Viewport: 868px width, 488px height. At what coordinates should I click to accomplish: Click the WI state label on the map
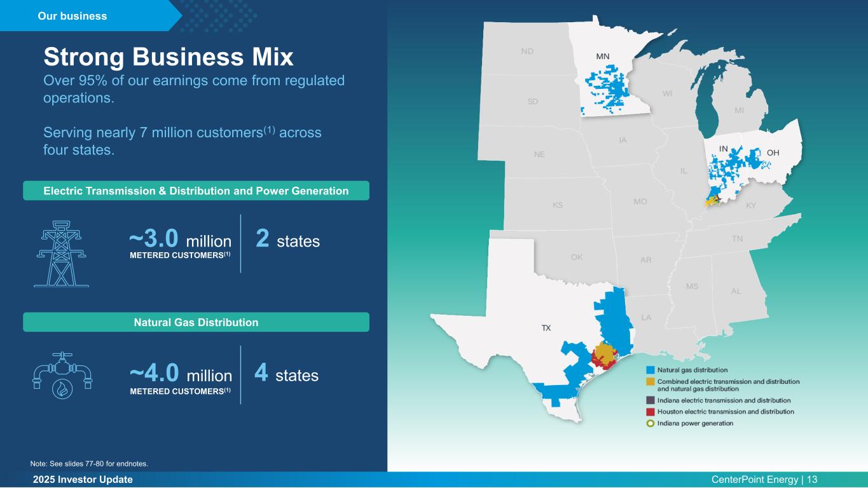pyautogui.click(x=668, y=94)
